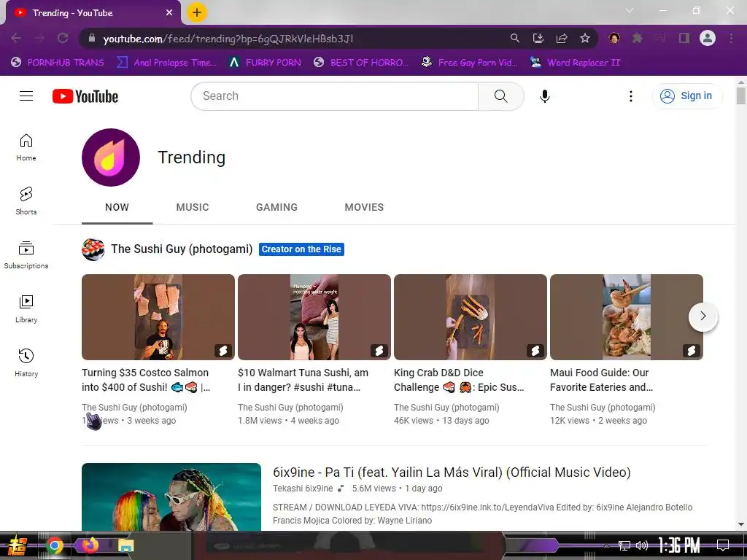Click the search magnifier button

[x=500, y=96]
